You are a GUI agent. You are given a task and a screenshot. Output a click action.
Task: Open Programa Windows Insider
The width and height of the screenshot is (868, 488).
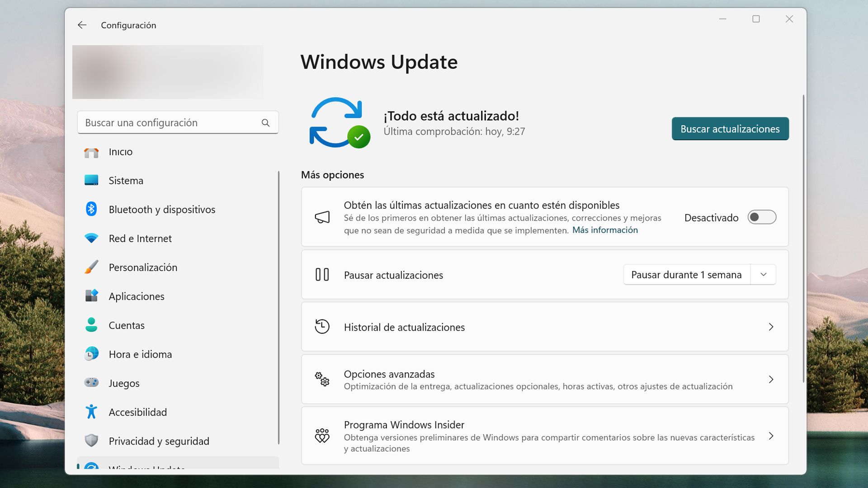click(545, 436)
